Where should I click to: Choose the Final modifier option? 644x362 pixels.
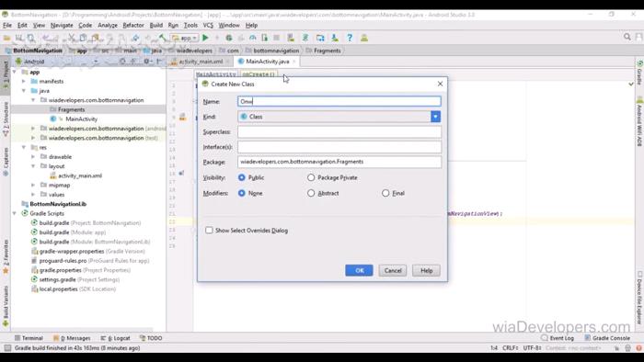coord(385,193)
